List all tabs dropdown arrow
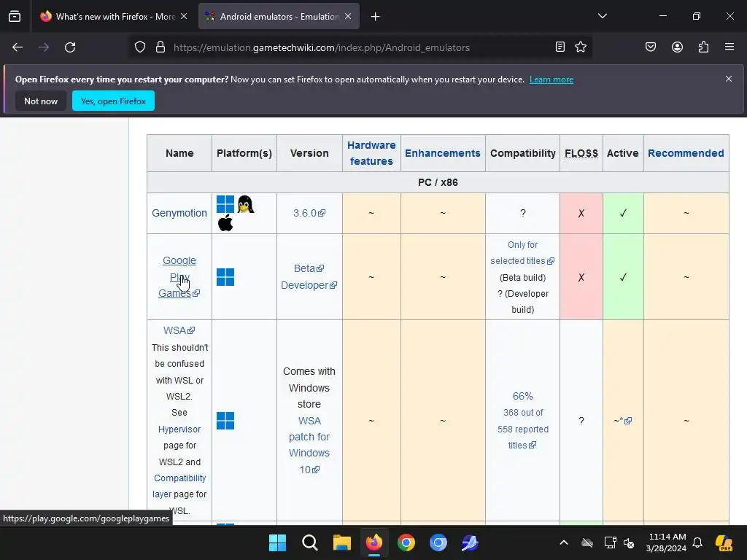 tap(602, 16)
